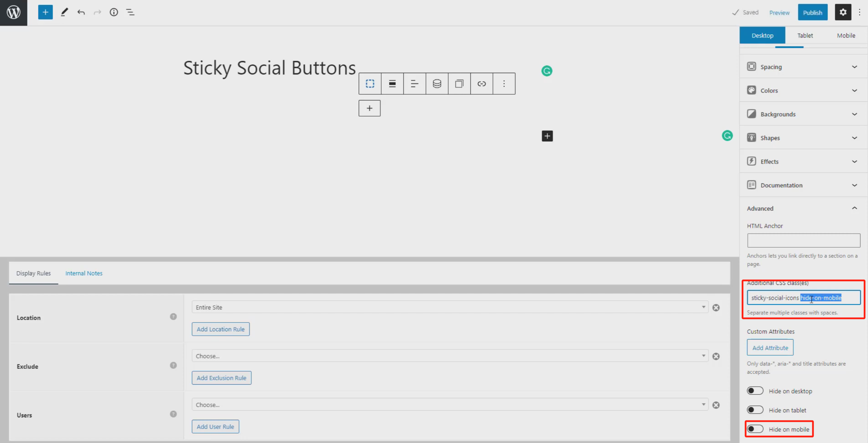
Task: Open the block Options three-dot menu
Action: click(504, 83)
